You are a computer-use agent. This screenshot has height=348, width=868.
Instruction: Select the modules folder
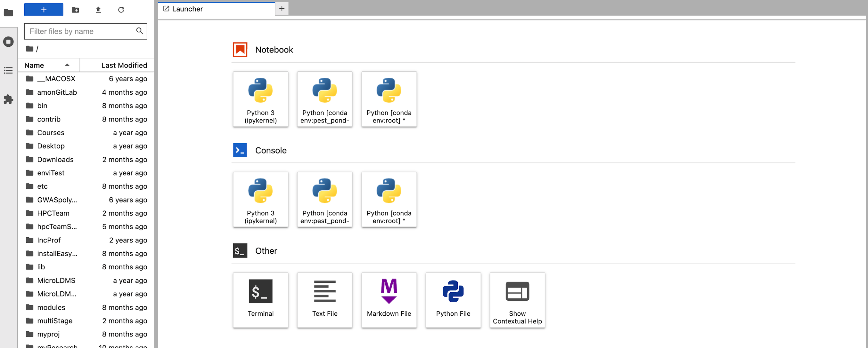click(86, 308)
